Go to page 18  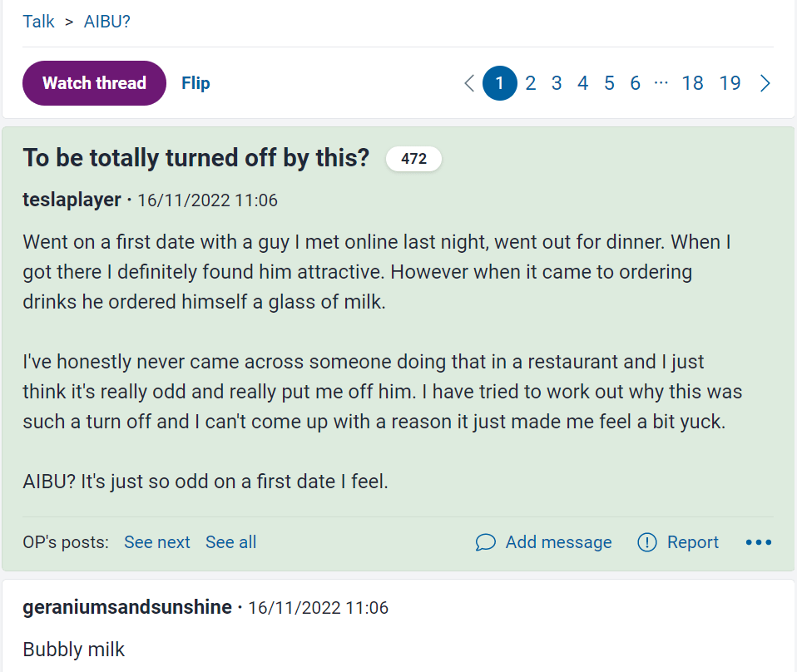[x=692, y=83]
